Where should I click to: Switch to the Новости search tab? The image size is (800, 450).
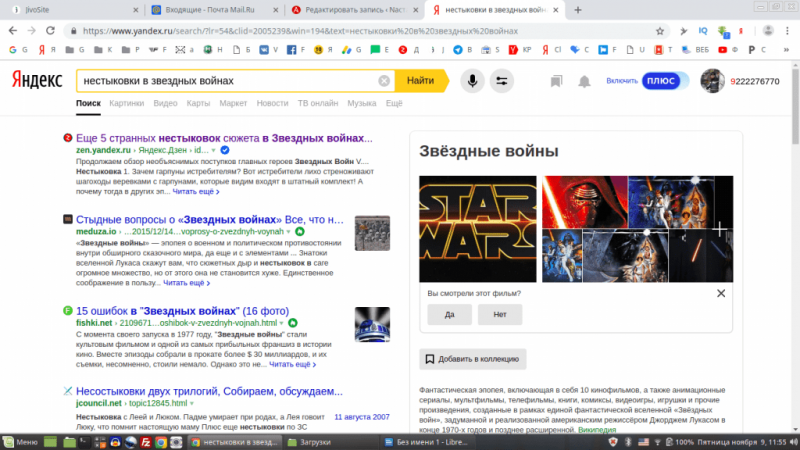(x=272, y=103)
